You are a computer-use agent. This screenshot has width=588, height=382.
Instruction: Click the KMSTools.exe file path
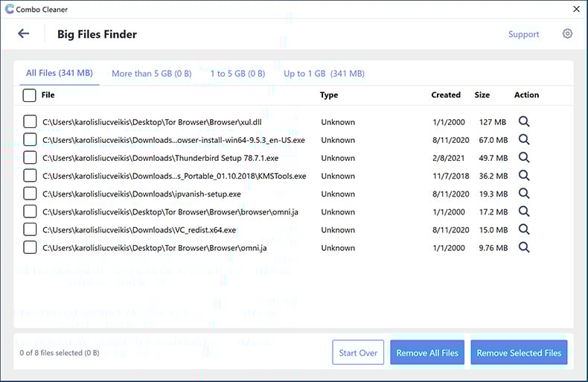tap(174, 176)
